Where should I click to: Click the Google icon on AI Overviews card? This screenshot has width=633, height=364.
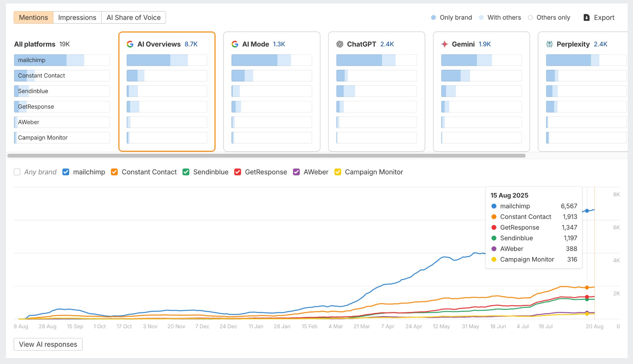pyautogui.click(x=130, y=44)
